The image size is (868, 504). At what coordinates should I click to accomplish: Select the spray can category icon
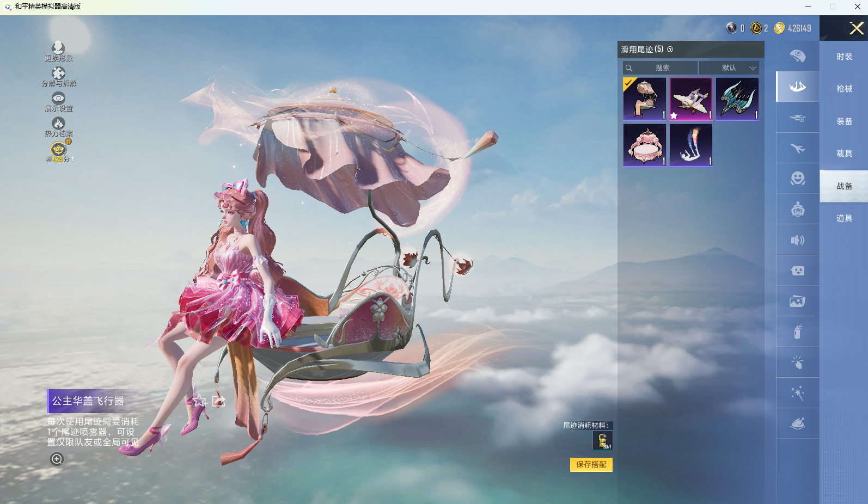(x=798, y=331)
